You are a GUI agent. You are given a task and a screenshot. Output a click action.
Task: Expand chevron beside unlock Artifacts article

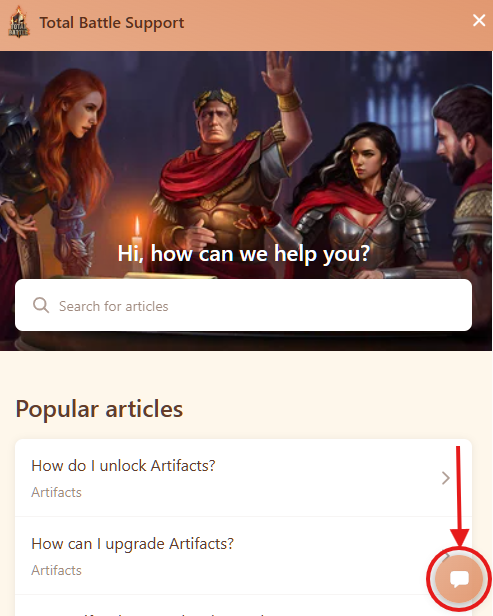(445, 478)
